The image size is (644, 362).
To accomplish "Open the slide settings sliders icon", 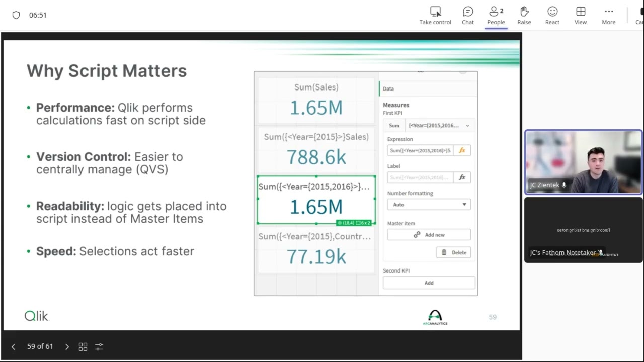I will (99, 347).
